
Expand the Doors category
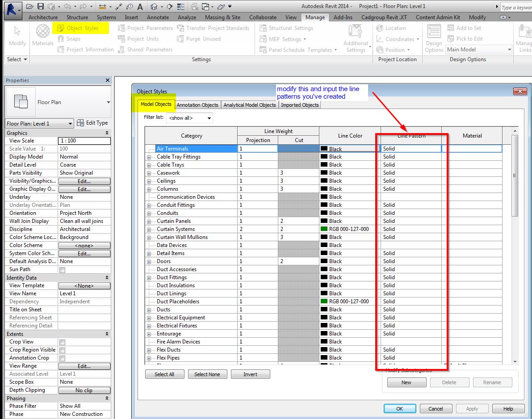149,262
